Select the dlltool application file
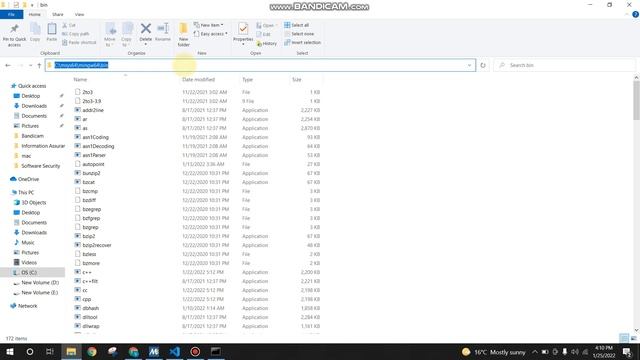This screenshot has width=640, height=360. pyautogui.click(x=90, y=317)
